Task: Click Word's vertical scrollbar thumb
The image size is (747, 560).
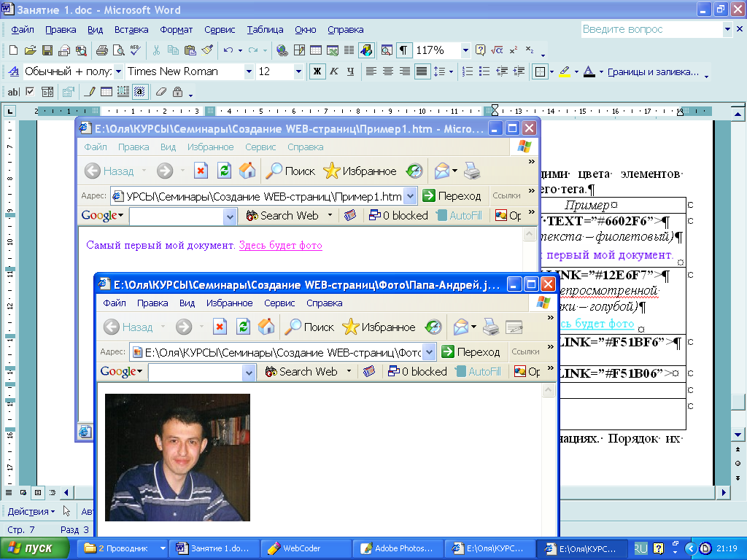Action: (x=738, y=402)
